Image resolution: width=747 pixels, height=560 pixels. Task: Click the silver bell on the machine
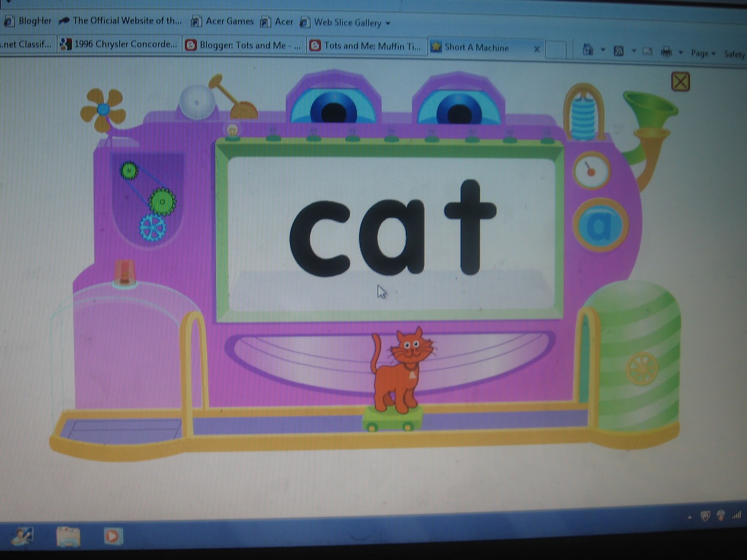pos(197,103)
